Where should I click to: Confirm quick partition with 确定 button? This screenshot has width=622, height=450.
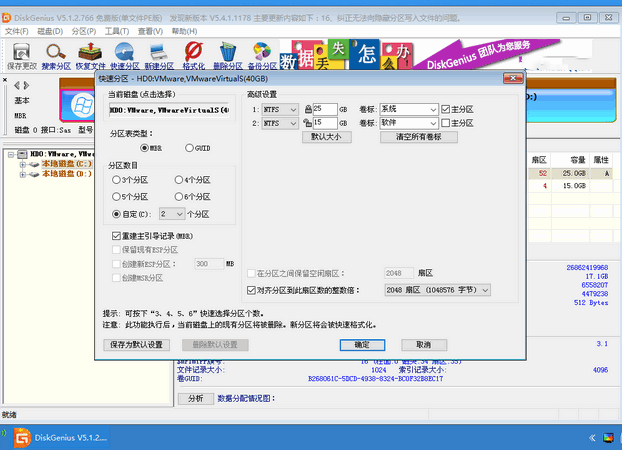click(362, 345)
